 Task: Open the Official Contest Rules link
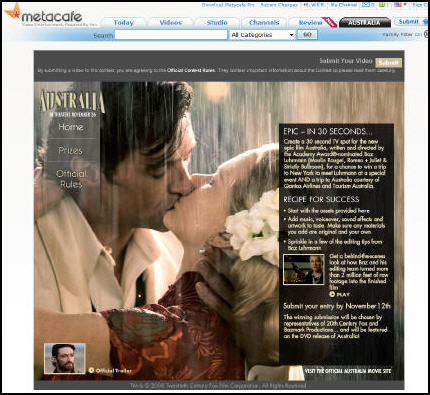pos(191,71)
